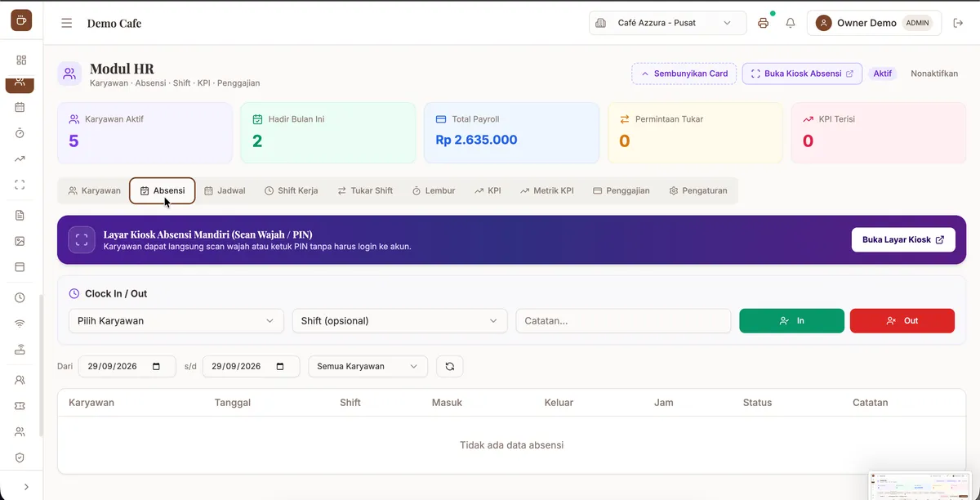This screenshot has width=980, height=500.
Task: Click the people icon in Karyawan Aktif card
Action: point(74,119)
